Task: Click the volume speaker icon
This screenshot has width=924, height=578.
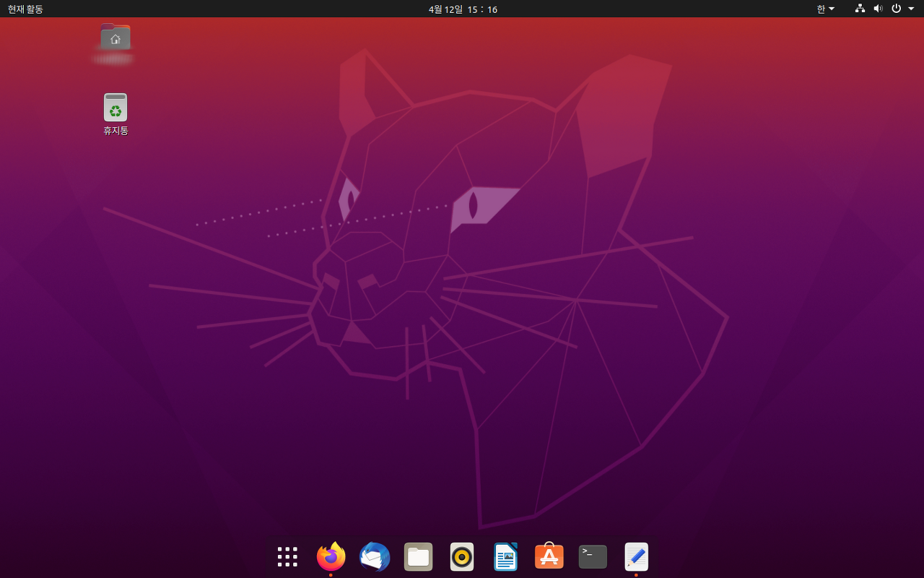Action: click(x=878, y=9)
